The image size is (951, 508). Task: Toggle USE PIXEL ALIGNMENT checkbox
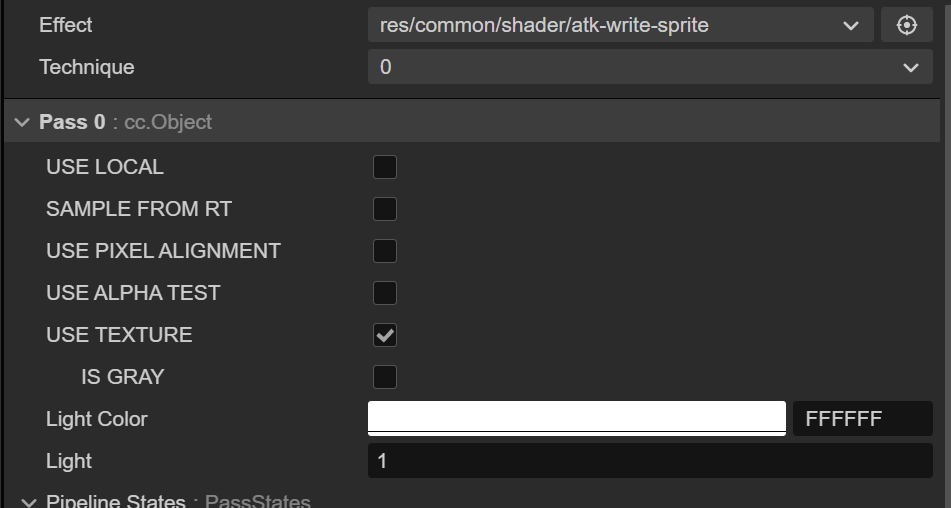point(385,251)
